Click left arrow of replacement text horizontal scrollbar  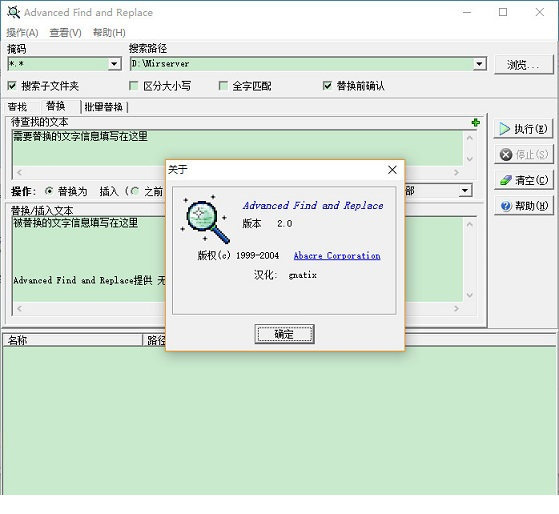[19, 309]
